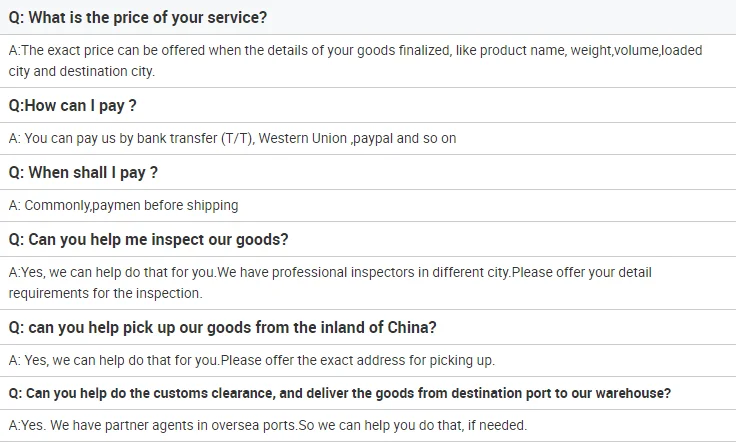The height and width of the screenshot is (442, 736).
Task: Click the answer about payment before shipping
Action: click(x=124, y=205)
